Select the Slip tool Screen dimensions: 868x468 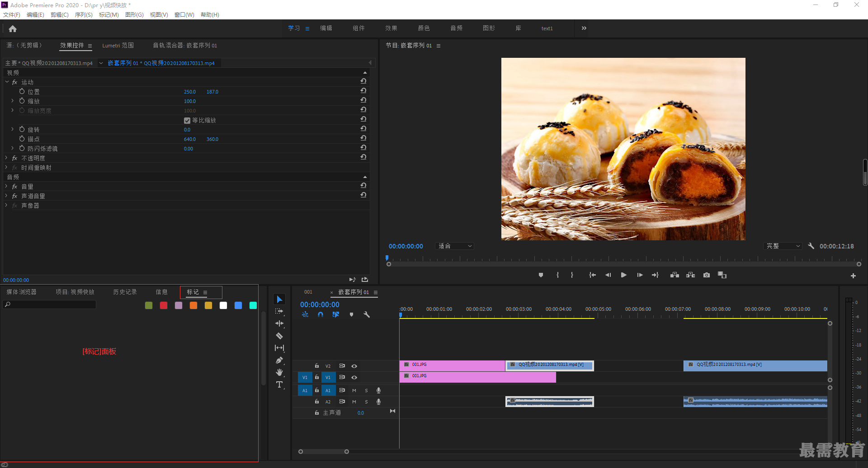point(279,348)
